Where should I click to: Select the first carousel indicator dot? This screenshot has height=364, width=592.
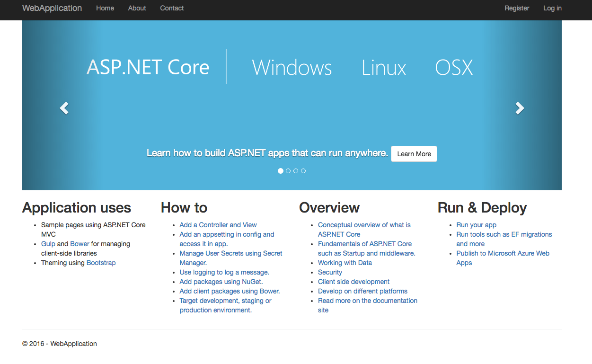pyautogui.click(x=281, y=171)
